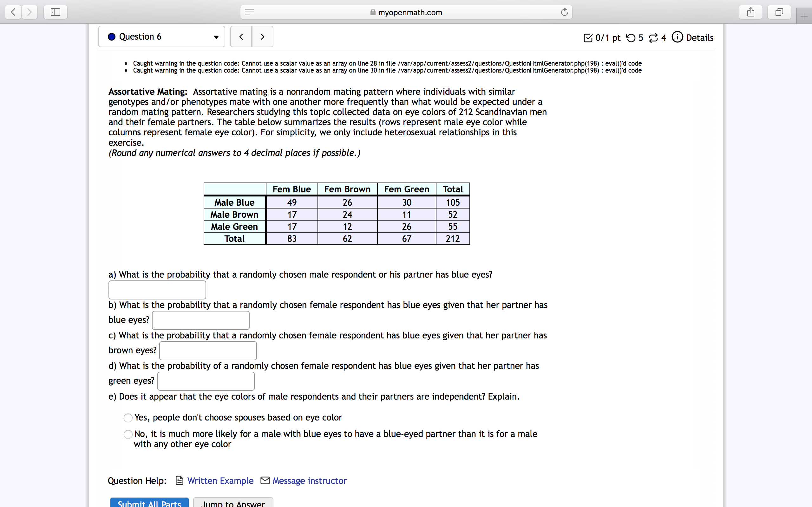Go to the next question arrow
This screenshot has width=812, height=507.
[x=262, y=36]
